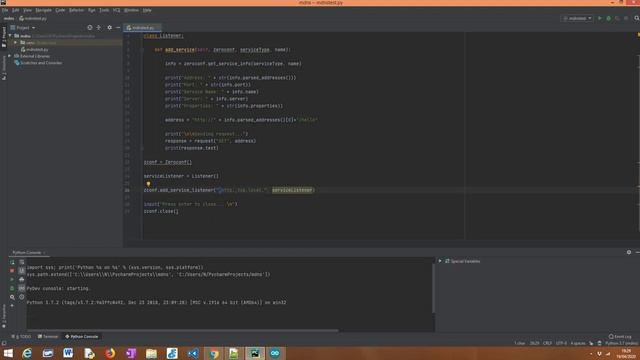Click the Python 3.7 interpreter status widget
640x360 pixels.
[x=622, y=343]
